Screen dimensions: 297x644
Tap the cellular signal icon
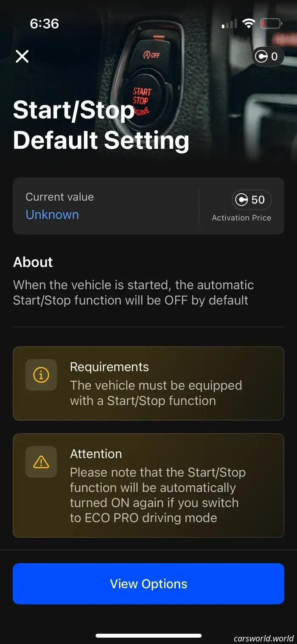pyautogui.click(x=228, y=24)
